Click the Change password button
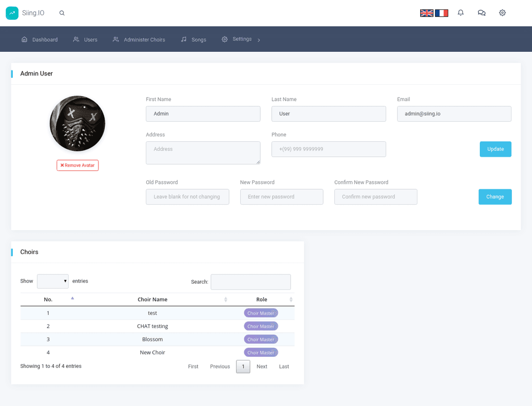The width and height of the screenshot is (532, 406). click(495, 197)
